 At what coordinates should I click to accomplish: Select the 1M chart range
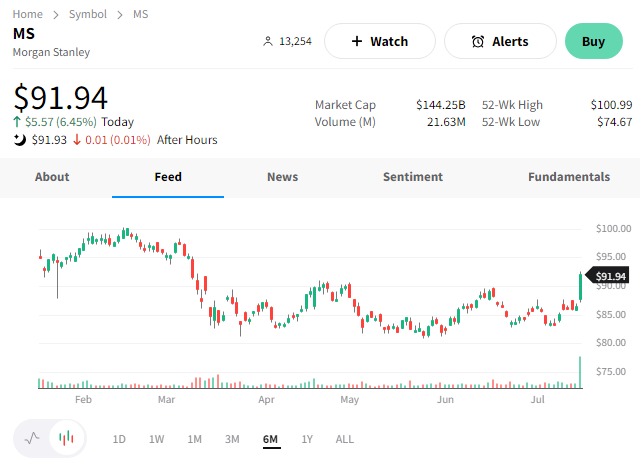(x=195, y=439)
